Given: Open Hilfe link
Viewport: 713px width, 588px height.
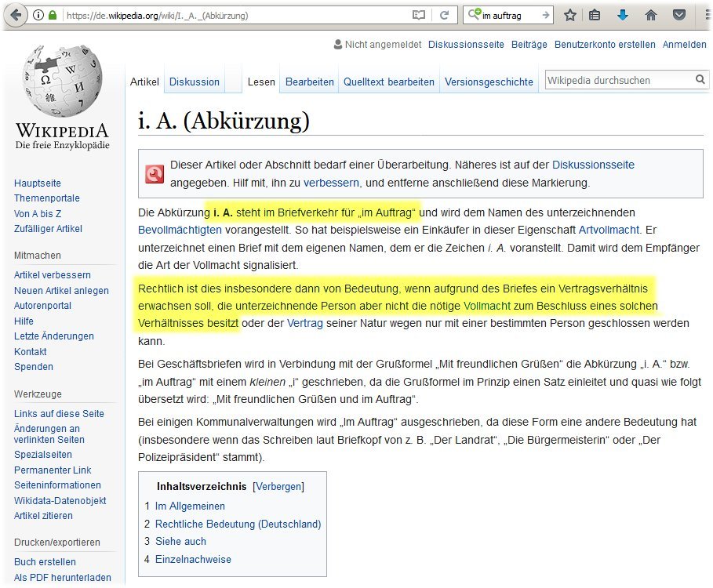Looking at the screenshot, I should pyautogui.click(x=24, y=321).
